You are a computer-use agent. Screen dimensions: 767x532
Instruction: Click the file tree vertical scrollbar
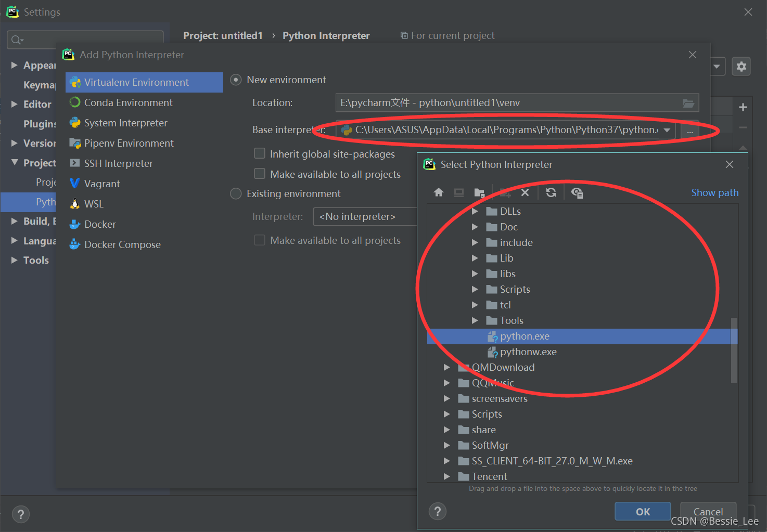(734, 349)
